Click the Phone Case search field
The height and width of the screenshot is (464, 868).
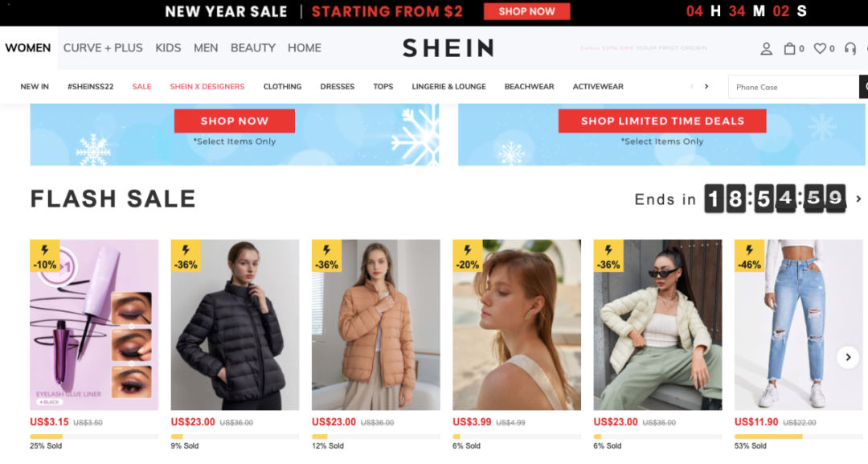pos(793,87)
